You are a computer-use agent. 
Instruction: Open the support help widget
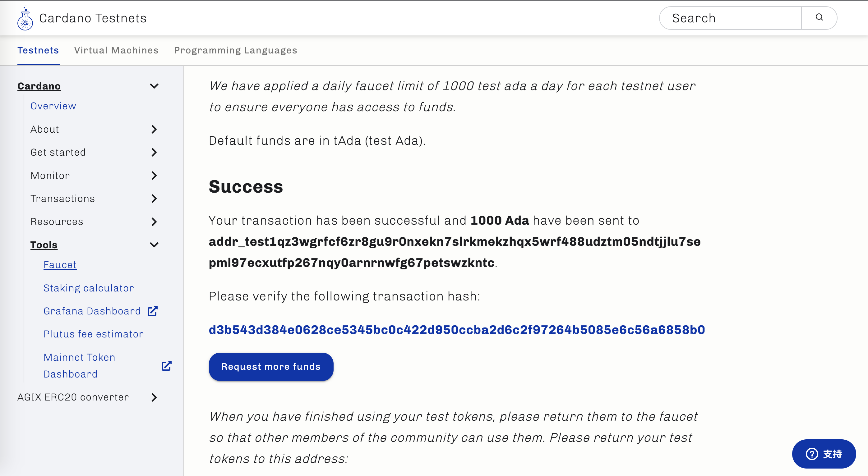tap(824, 454)
